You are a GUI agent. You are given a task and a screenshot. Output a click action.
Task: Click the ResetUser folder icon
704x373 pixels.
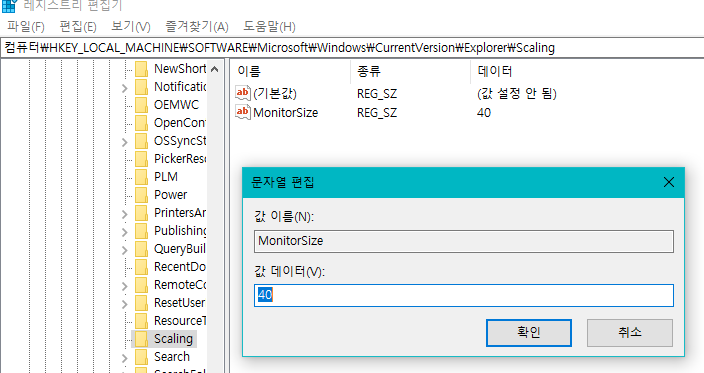tap(141, 303)
